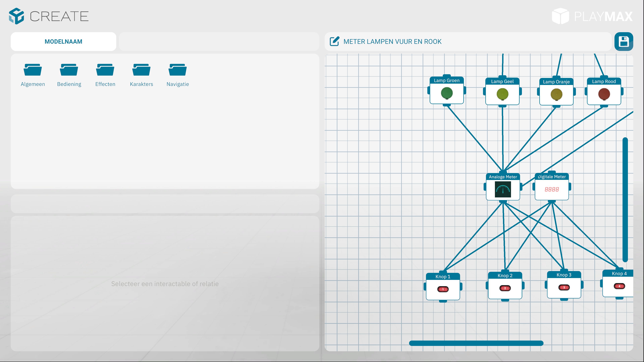Click the horizontal canvas scrollbar
Viewport: 644px width, 362px height.
[476, 343]
